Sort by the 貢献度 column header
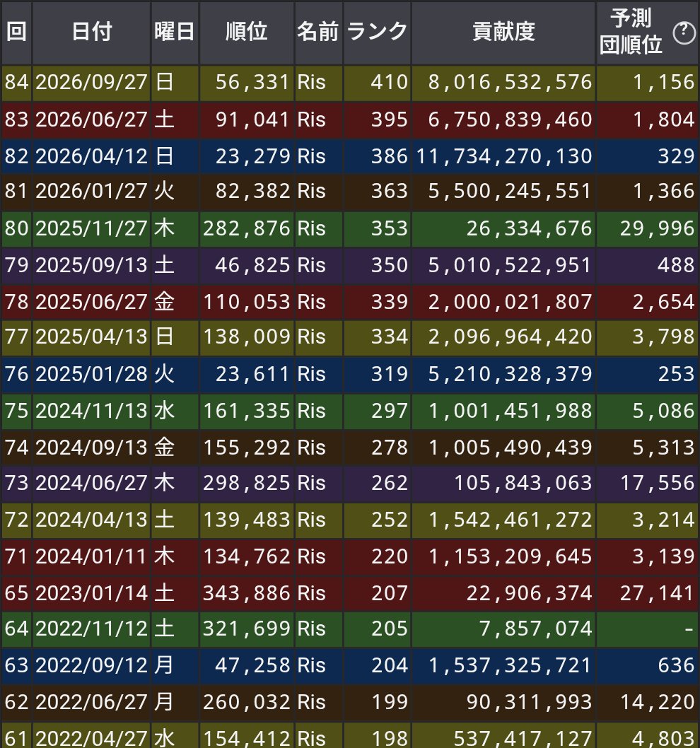Image resolution: width=700 pixels, height=748 pixels. (x=503, y=33)
